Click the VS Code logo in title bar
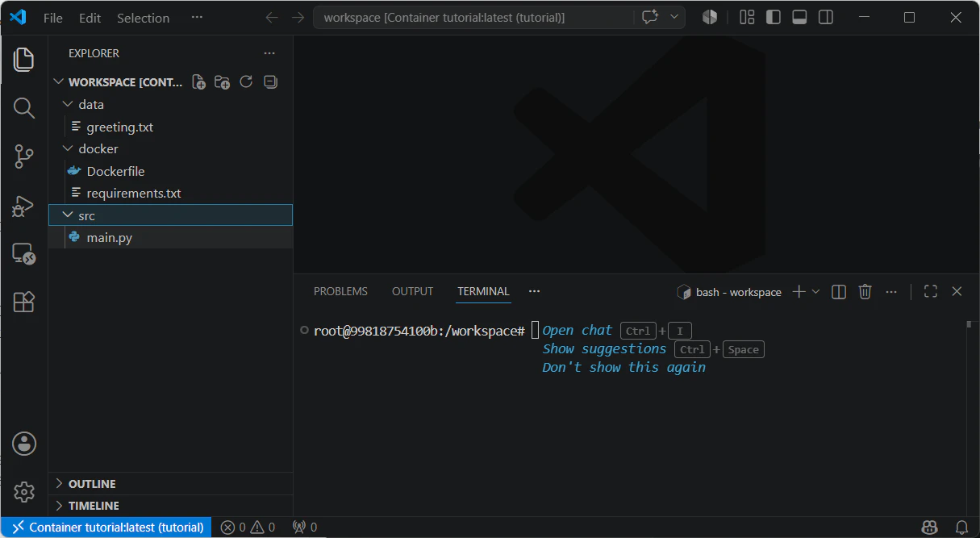This screenshot has height=538, width=980. coord(18,17)
